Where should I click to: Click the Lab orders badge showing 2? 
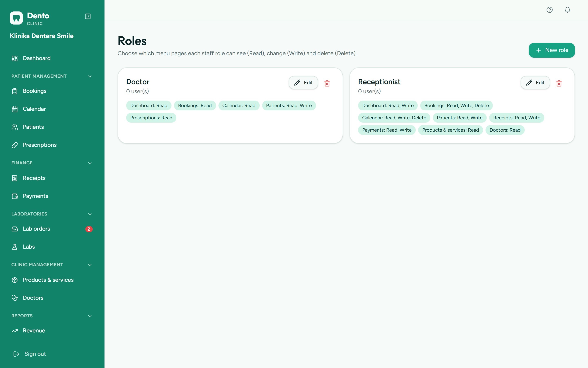point(89,229)
